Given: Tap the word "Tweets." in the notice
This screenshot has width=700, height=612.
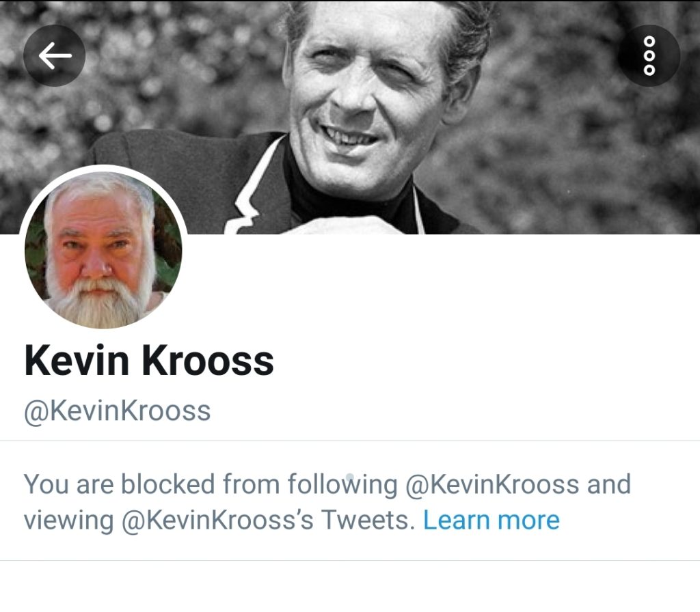Looking at the screenshot, I should (x=368, y=520).
